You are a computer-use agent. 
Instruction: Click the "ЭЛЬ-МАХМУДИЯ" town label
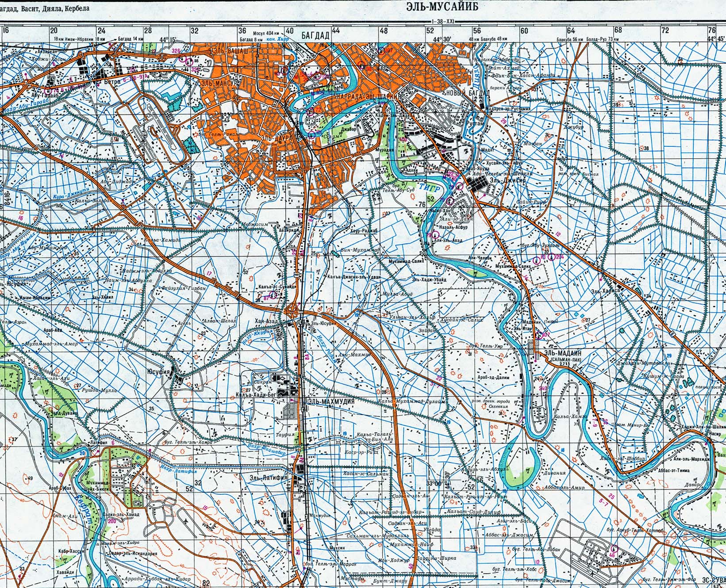point(331,401)
